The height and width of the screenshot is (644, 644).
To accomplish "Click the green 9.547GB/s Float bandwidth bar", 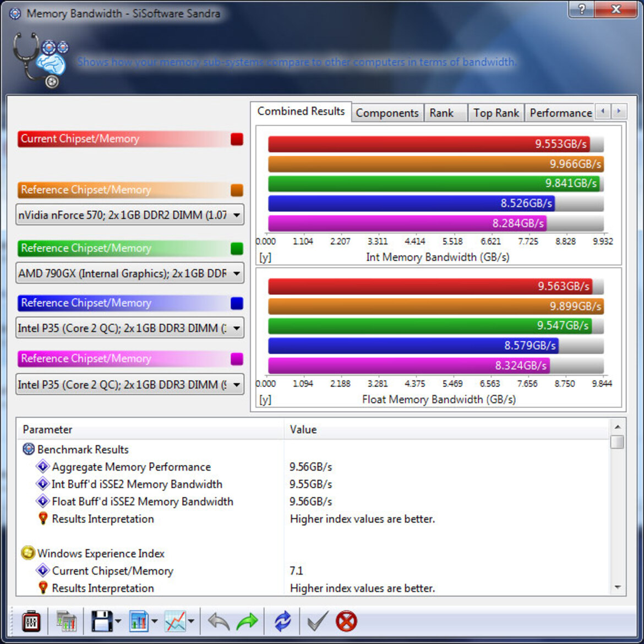I will [x=430, y=326].
